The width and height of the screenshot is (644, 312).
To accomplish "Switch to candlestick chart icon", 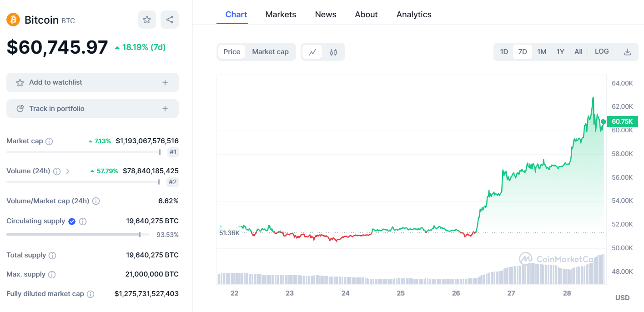I will pyautogui.click(x=333, y=52).
